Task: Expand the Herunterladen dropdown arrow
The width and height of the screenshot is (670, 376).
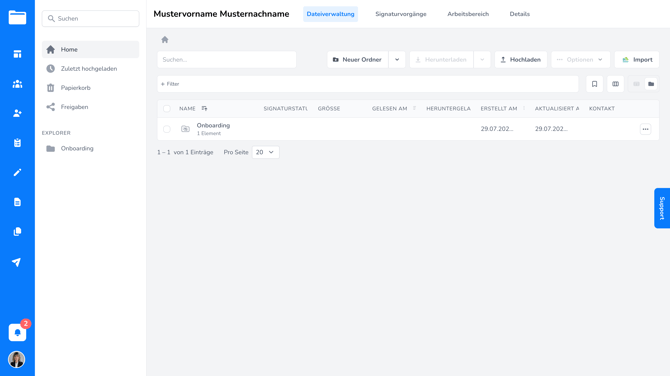Action: pos(482,60)
